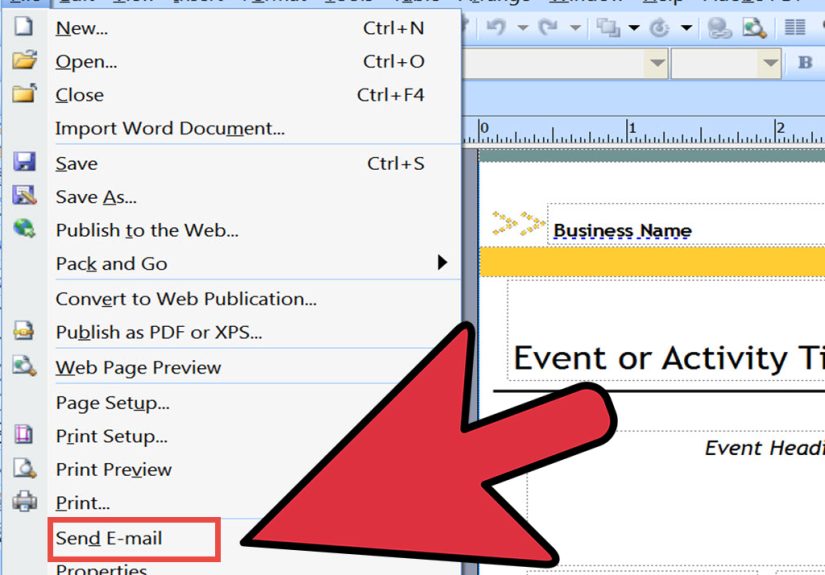Click the yellow arrows logo graphic
Screen dimensions: 825x575
click(518, 223)
